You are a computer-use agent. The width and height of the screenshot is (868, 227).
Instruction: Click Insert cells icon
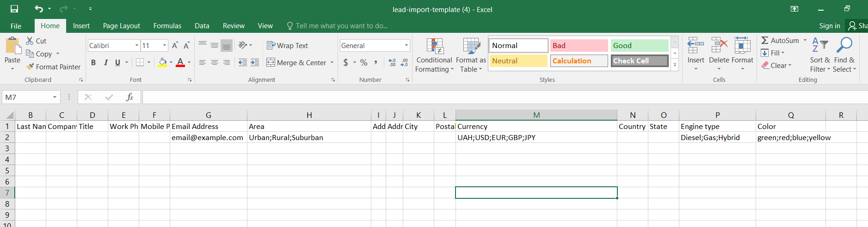point(696,46)
